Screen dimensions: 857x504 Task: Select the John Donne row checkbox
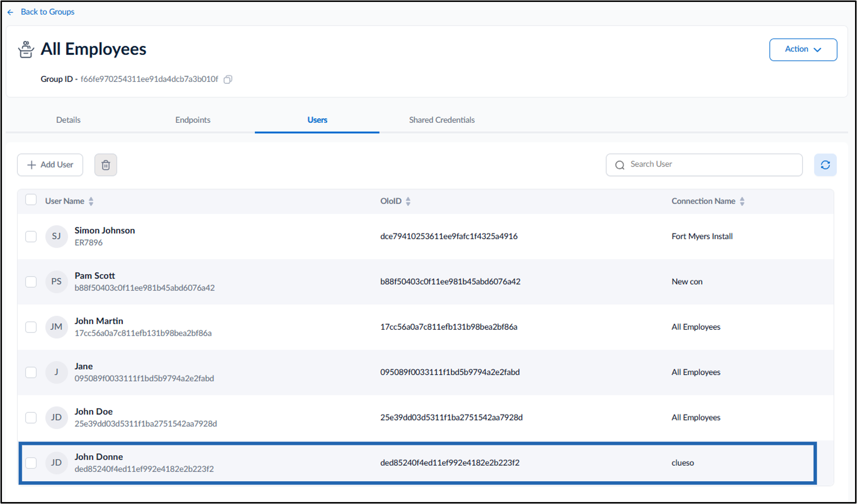pos(31,463)
